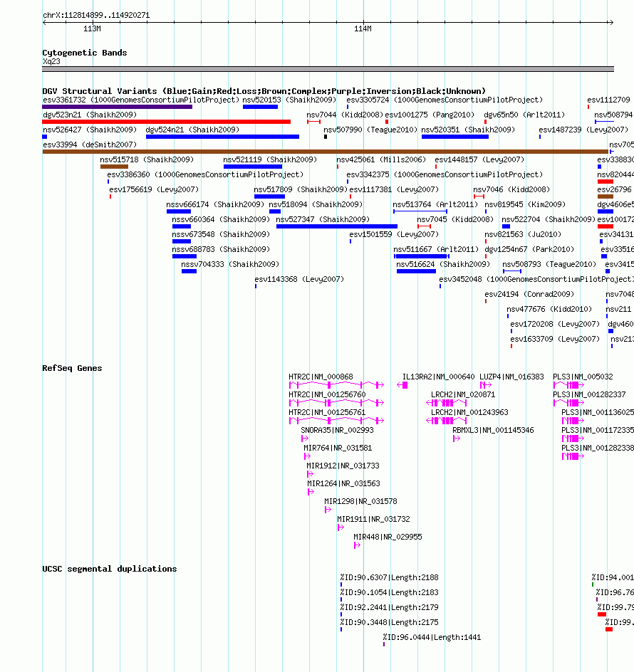
Task: Click the brown nsv515718 variant bar
Action: point(114,167)
